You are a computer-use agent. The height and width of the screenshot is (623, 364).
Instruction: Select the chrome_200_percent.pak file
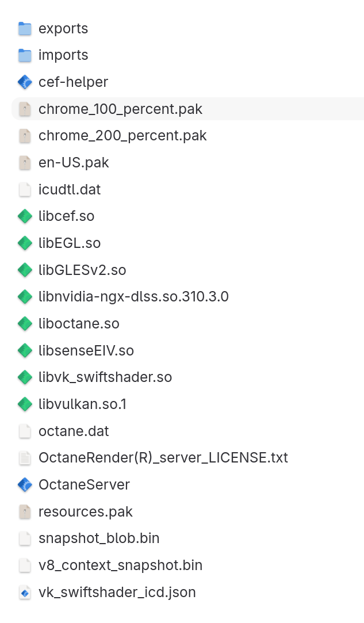pos(122,136)
